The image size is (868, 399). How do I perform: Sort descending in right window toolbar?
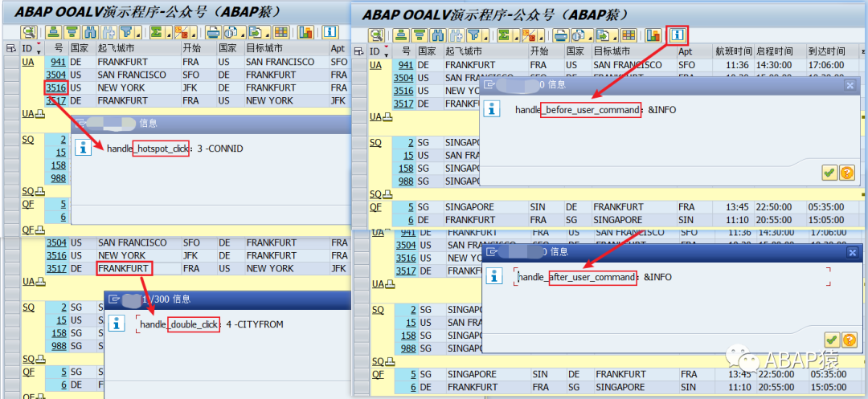pyautogui.click(x=420, y=35)
